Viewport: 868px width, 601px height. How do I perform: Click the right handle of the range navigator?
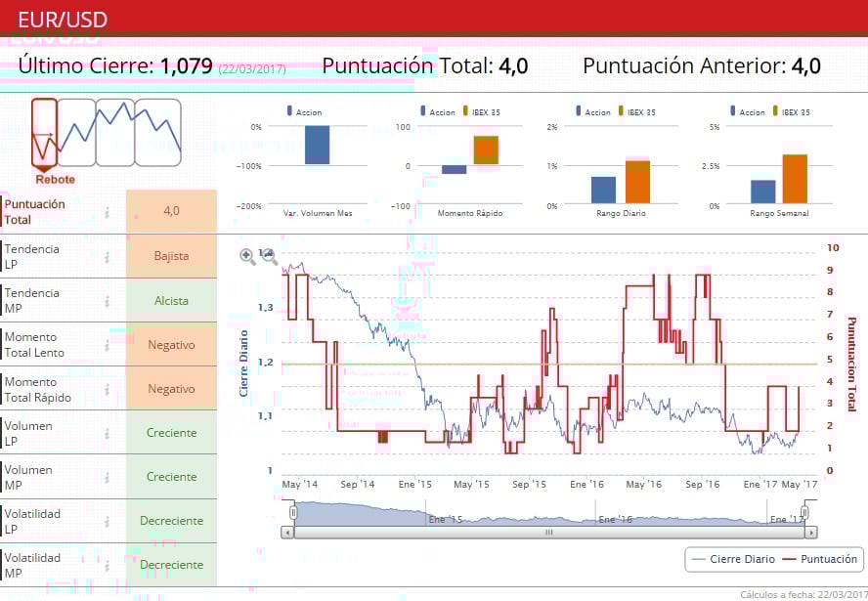805,512
